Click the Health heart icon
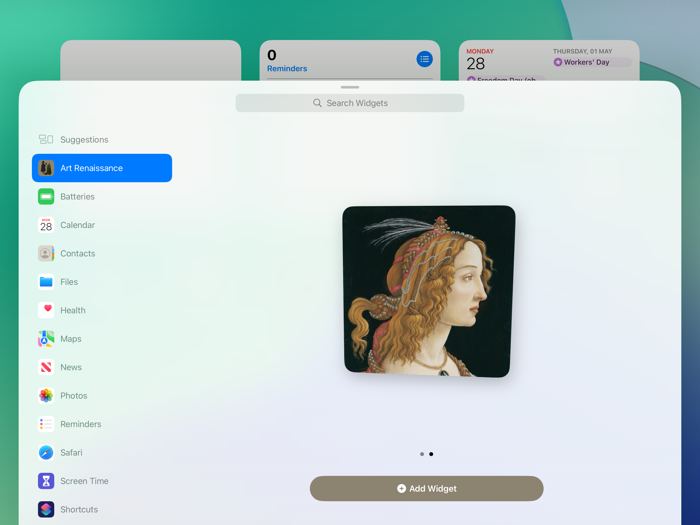Screen dimensions: 700x525 pyautogui.click(x=46, y=310)
